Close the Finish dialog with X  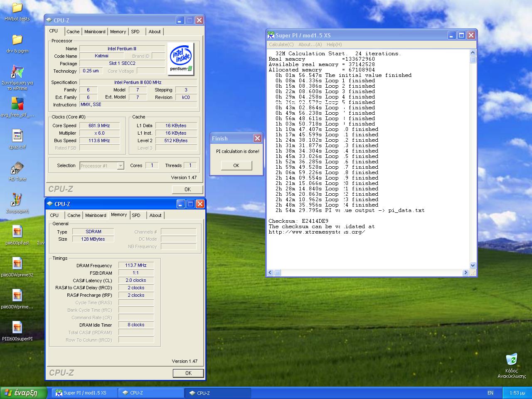(257, 138)
